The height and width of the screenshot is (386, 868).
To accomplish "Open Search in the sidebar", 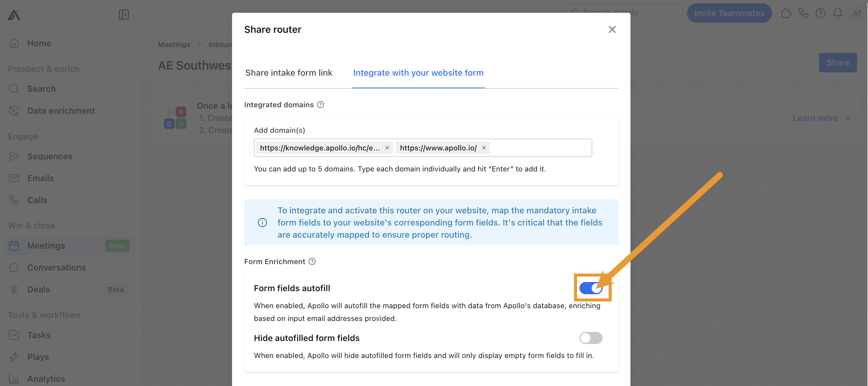I will pyautogui.click(x=41, y=89).
